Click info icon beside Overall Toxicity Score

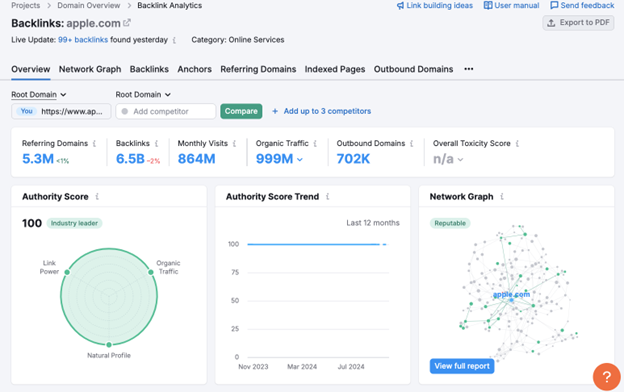coord(517,144)
